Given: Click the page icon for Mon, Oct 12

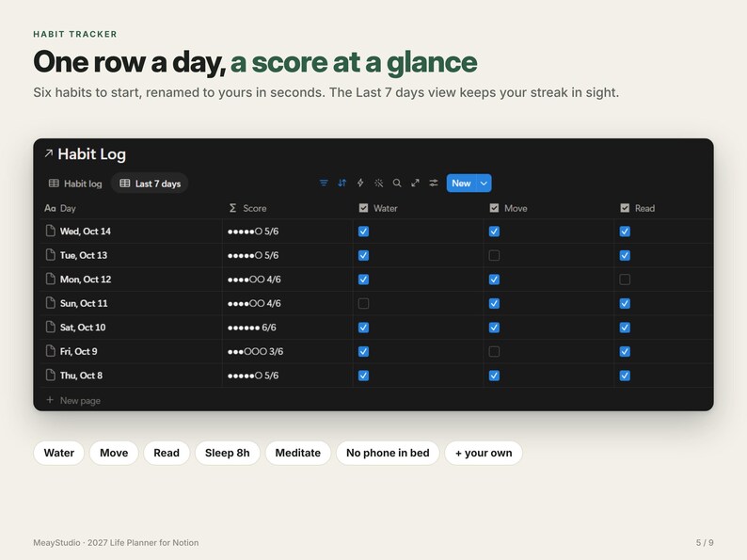Looking at the screenshot, I should [x=50, y=279].
